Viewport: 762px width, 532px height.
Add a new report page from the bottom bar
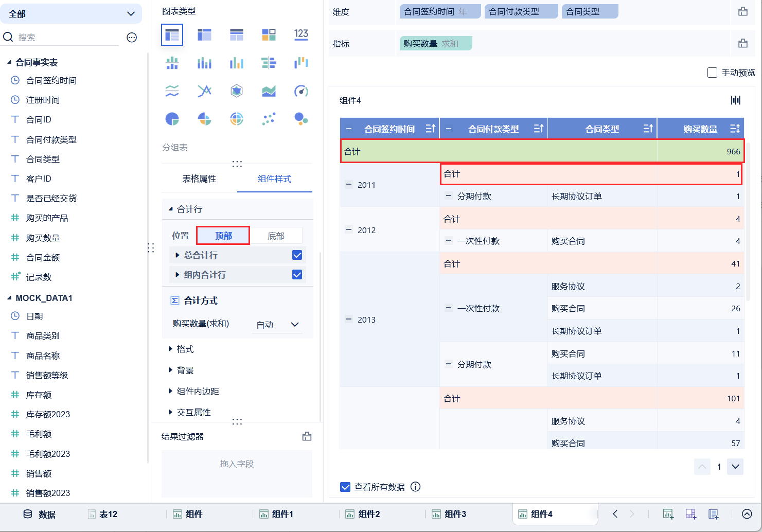tap(714, 514)
